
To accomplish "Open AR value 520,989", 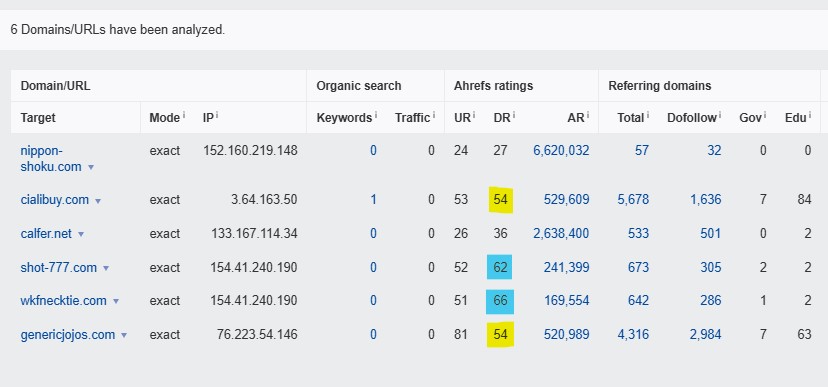I will [x=567, y=335].
